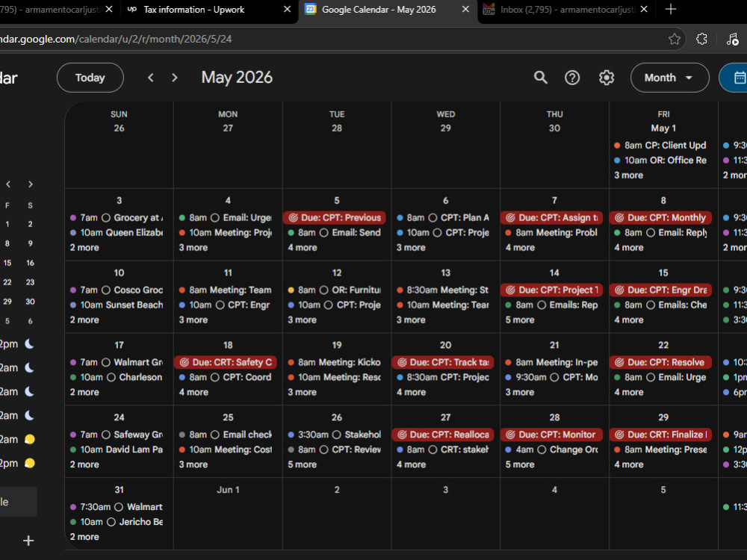This screenshot has height=560, width=747.
Task: Open Due: CPT: Assign task on May 7
Action: click(551, 217)
